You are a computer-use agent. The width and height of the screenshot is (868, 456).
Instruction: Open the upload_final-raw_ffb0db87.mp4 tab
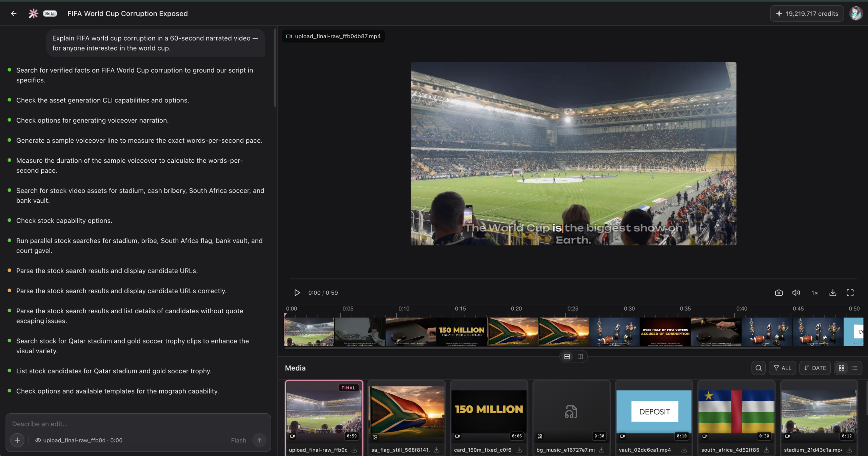pyautogui.click(x=333, y=36)
